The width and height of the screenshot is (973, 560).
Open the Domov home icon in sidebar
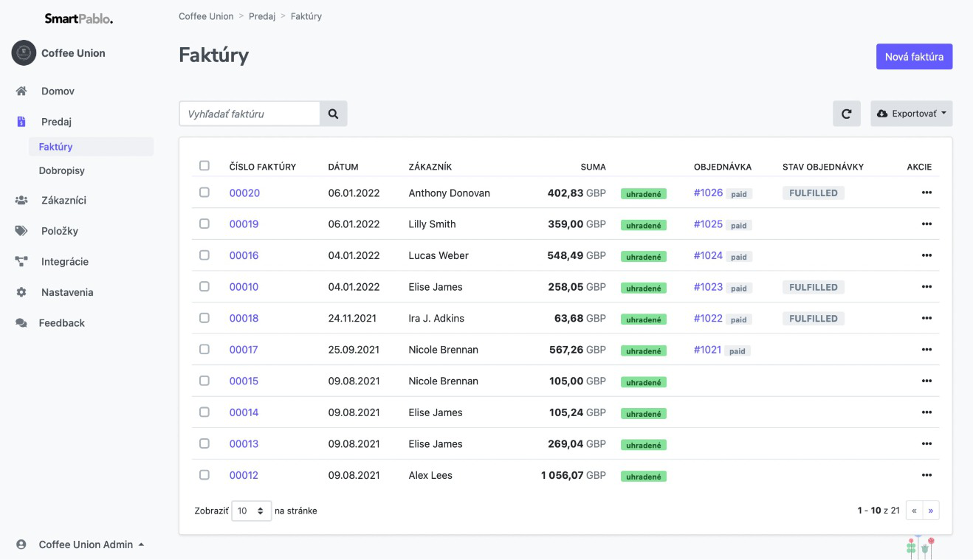(x=21, y=91)
